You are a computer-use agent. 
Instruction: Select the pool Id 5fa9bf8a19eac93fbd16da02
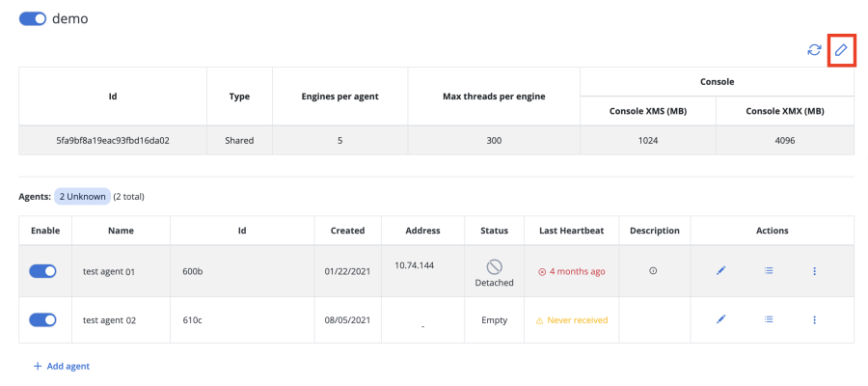click(113, 140)
